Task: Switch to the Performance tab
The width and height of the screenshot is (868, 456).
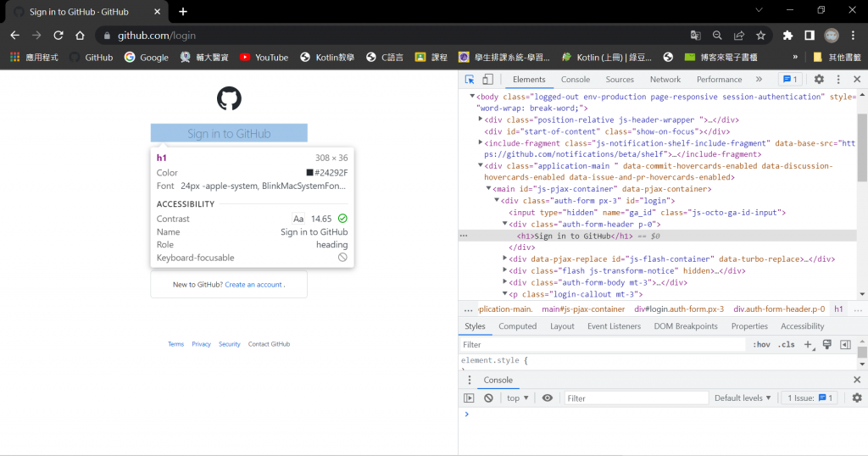Action: 719,79
